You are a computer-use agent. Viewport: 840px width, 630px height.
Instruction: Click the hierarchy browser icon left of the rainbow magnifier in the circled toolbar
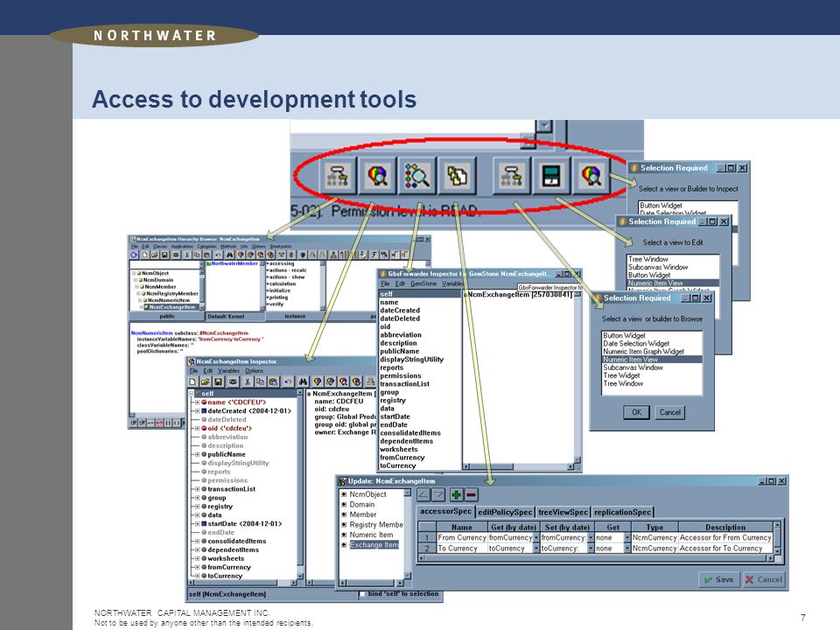(338, 175)
